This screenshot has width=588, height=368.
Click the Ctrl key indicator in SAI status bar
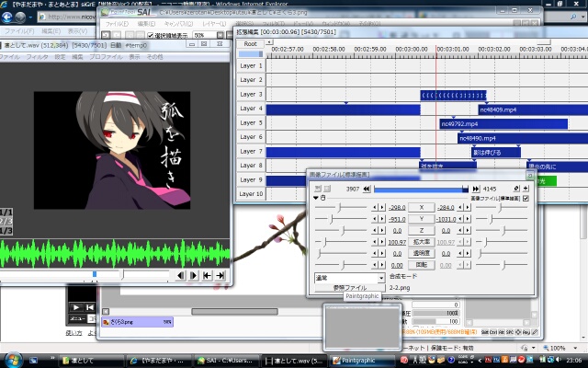(x=493, y=332)
